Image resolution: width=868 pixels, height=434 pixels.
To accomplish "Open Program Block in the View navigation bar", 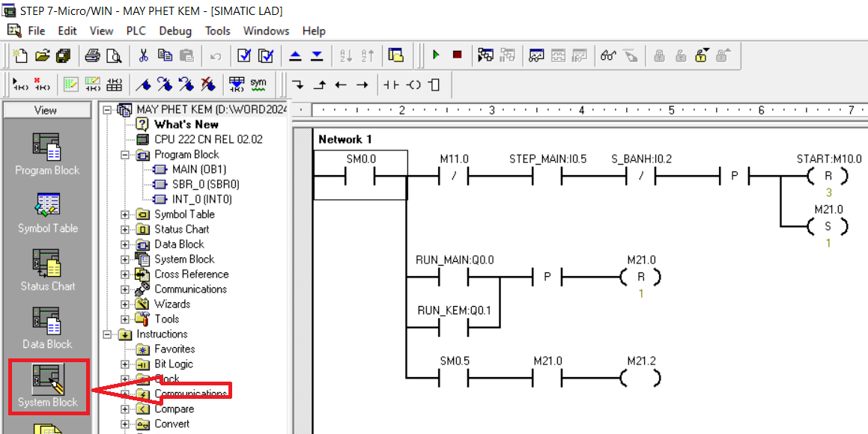I will 47,154.
